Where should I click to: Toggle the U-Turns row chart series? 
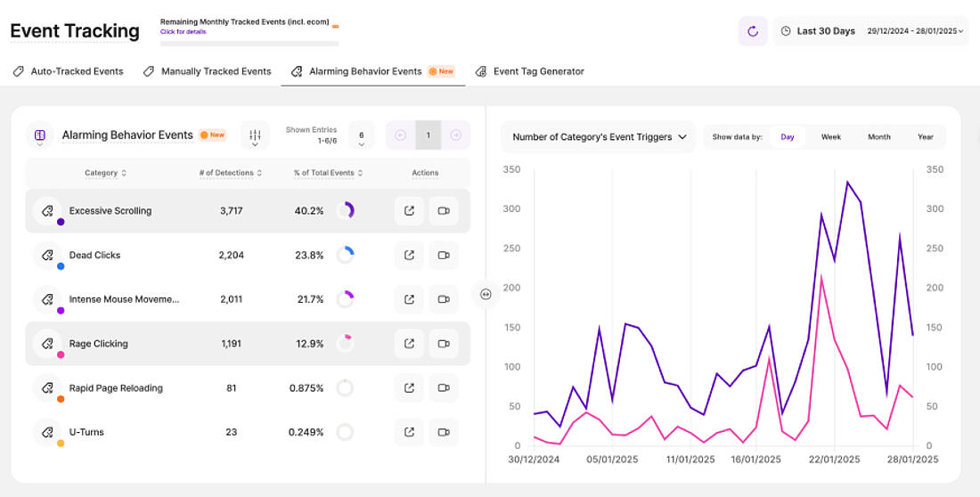(x=248, y=432)
